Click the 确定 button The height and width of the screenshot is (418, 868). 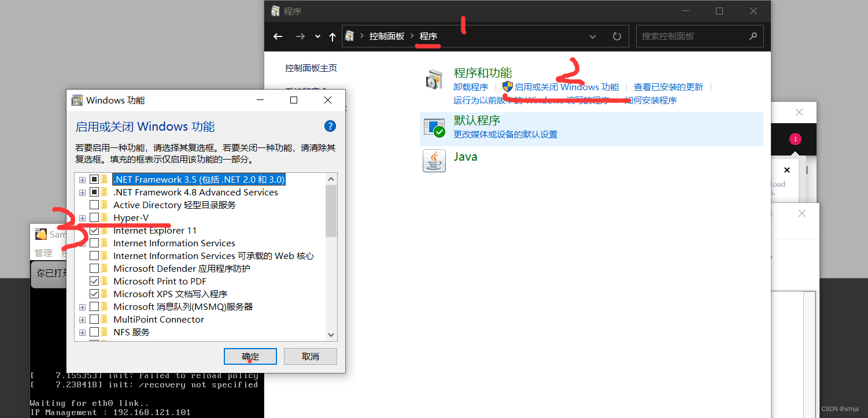point(250,357)
